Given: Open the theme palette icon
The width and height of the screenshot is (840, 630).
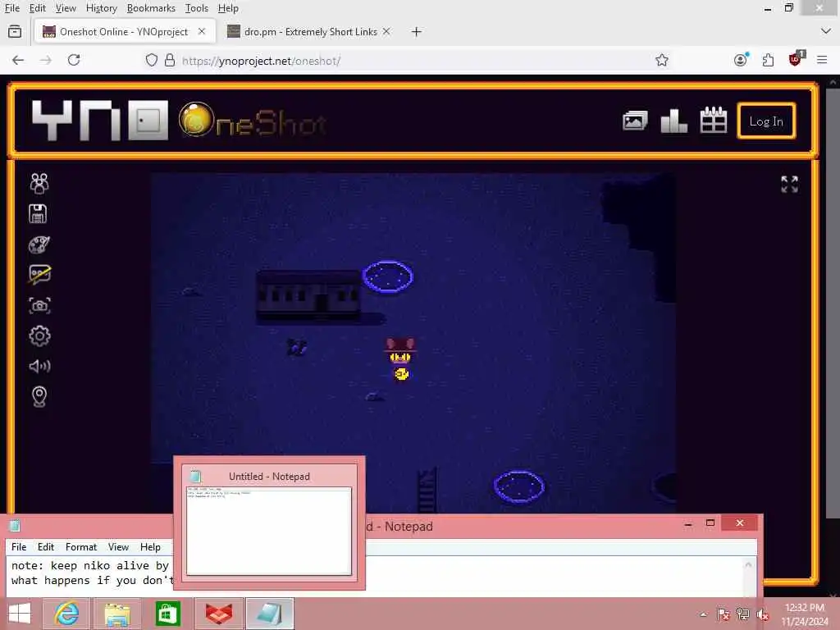Looking at the screenshot, I should [x=39, y=244].
